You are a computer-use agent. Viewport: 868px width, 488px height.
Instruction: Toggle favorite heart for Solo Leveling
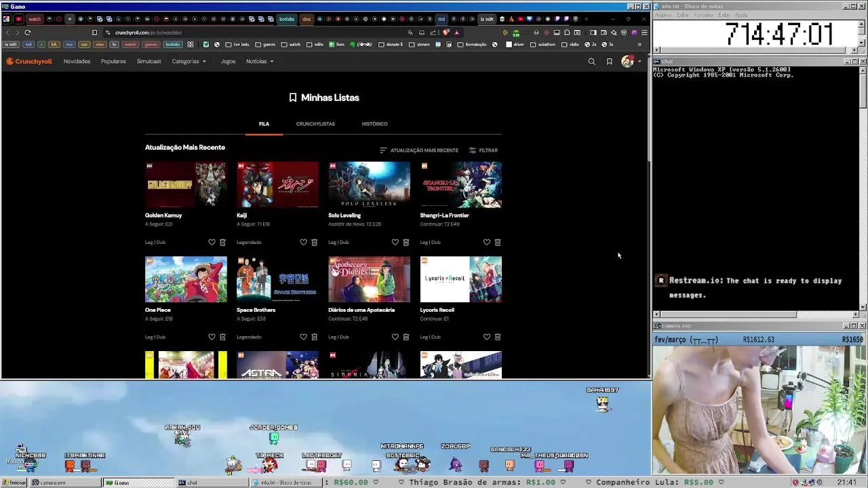[x=395, y=242]
